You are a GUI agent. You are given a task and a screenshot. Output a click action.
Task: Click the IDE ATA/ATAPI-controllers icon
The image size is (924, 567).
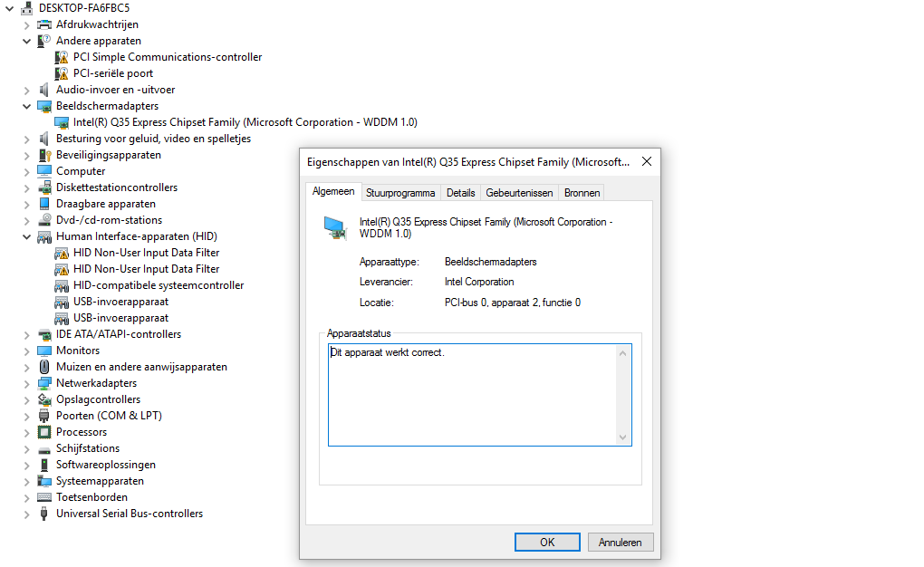click(44, 334)
